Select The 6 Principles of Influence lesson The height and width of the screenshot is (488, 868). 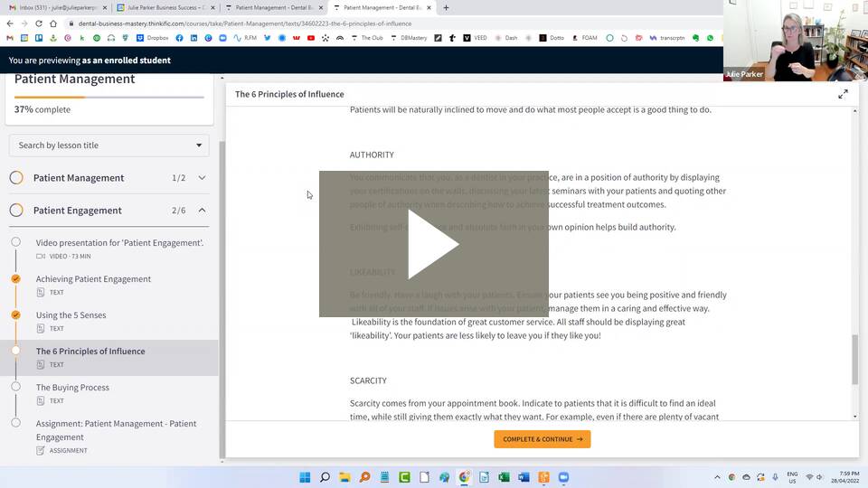(x=90, y=352)
